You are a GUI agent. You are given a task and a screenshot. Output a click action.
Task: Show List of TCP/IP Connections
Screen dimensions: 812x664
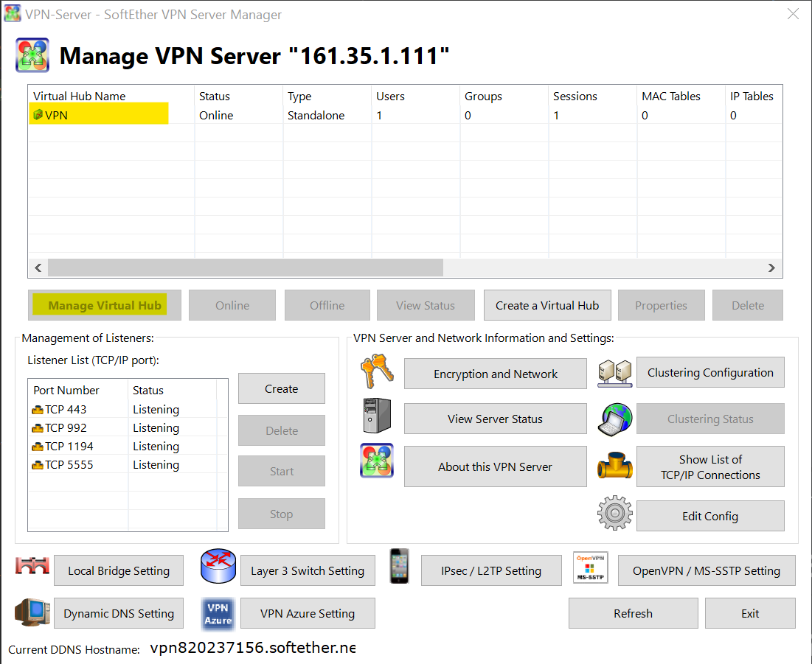point(710,466)
